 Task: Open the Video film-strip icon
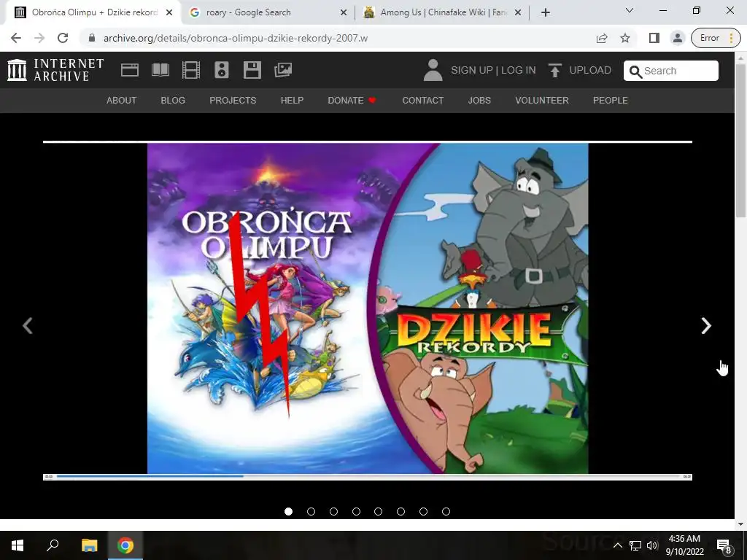click(191, 70)
